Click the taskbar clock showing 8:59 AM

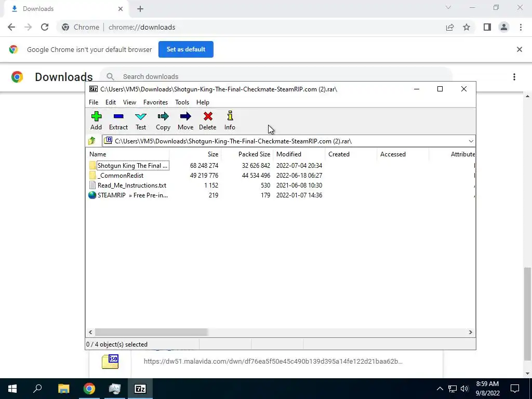click(487, 389)
